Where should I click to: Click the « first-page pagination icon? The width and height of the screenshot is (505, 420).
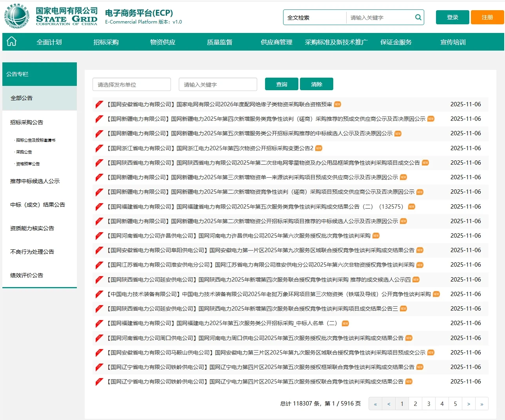[375, 403]
